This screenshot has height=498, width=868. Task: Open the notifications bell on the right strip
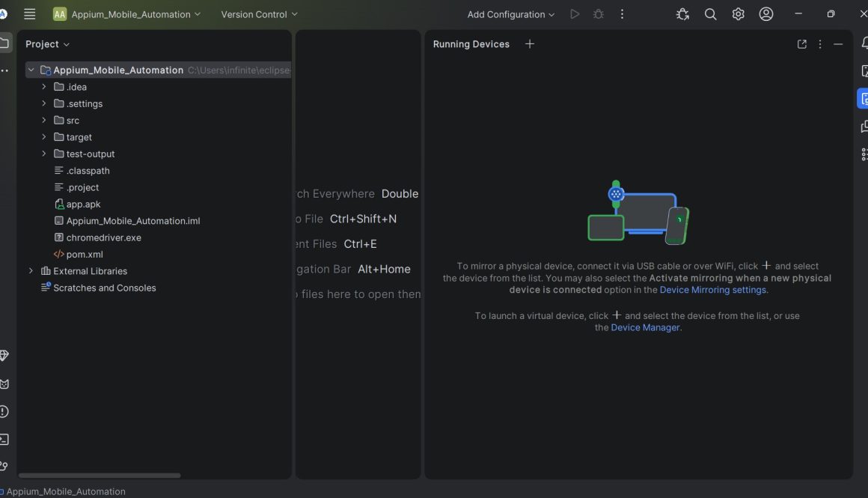[864, 43]
